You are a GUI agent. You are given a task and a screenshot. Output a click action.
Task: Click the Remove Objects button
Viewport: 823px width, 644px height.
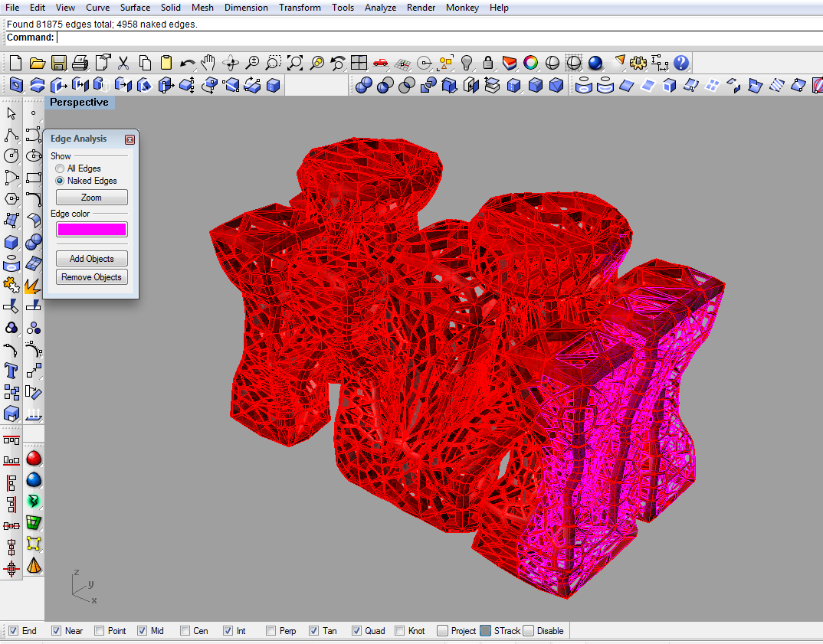point(92,277)
